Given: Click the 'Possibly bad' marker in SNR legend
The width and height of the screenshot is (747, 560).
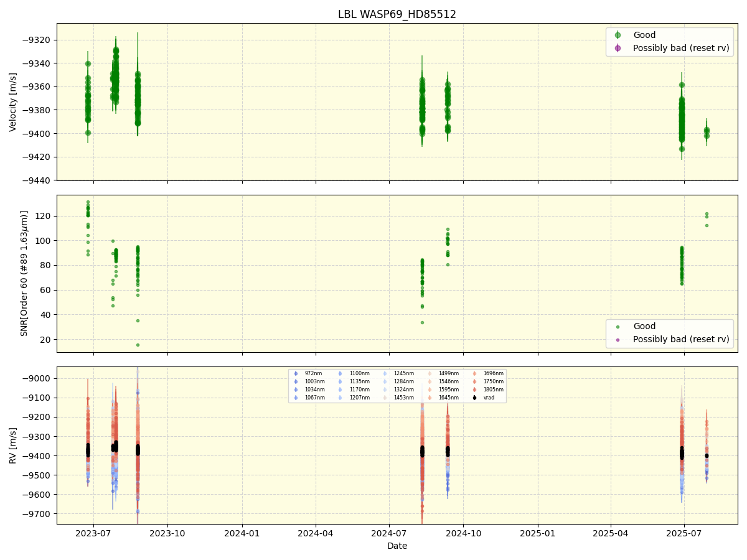Looking at the screenshot, I should [x=618, y=340].
